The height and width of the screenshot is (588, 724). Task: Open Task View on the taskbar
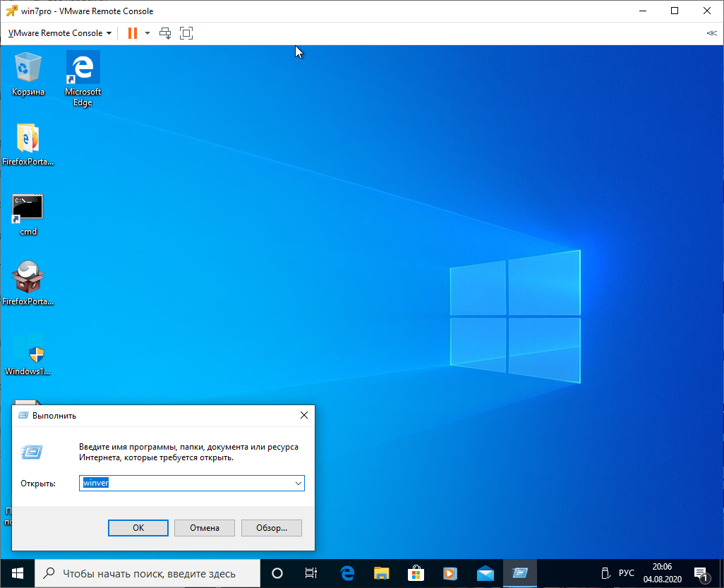click(x=311, y=574)
